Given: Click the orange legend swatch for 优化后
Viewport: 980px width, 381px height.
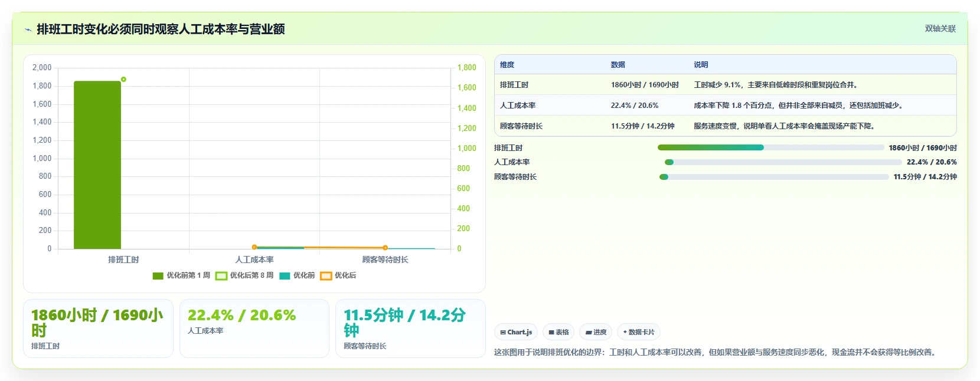Looking at the screenshot, I should tap(326, 276).
